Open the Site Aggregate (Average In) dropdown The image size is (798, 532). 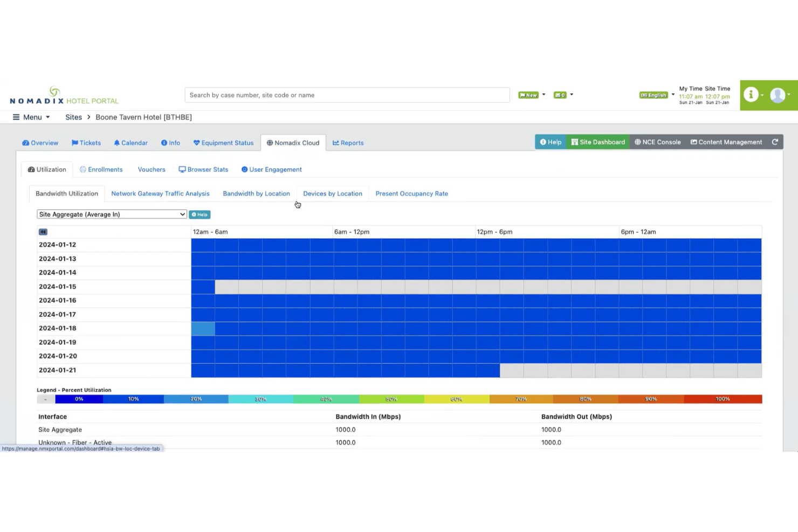112,215
